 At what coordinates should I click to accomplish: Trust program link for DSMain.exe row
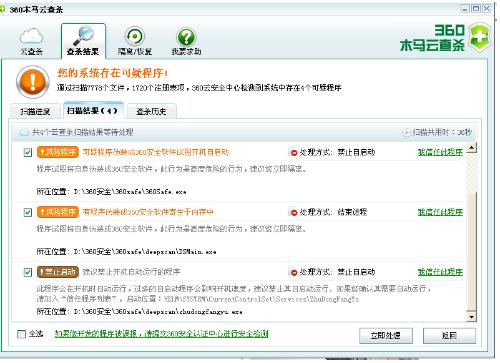[440, 212]
